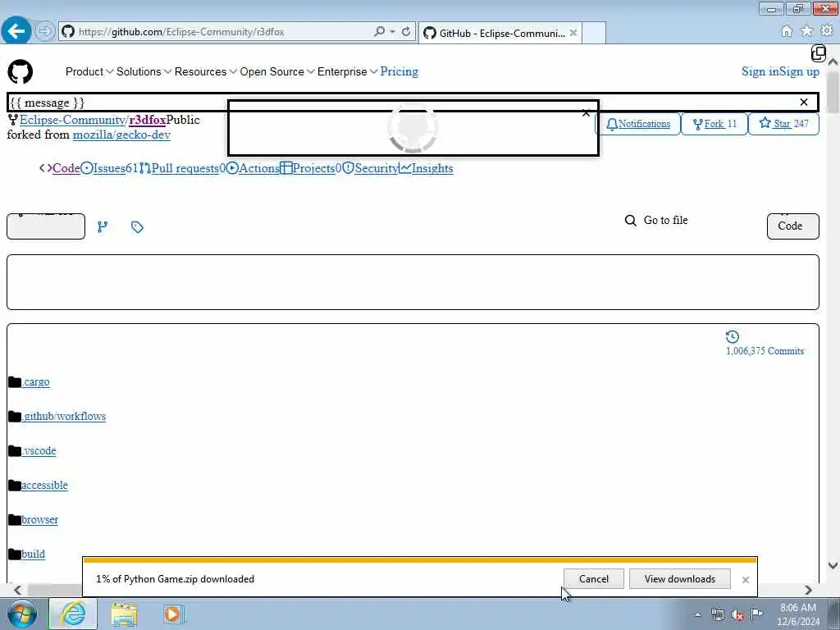Open the branch selector dropdown
The width and height of the screenshot is (840, 630).
(x=46, y=226)
